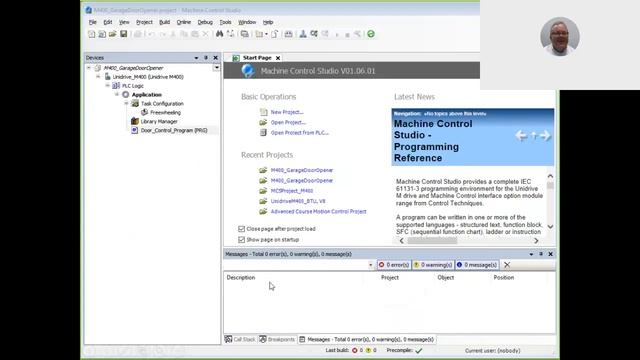Click the Paste toolbar icon
Viewport: 640px width, 360px height.
195,34
